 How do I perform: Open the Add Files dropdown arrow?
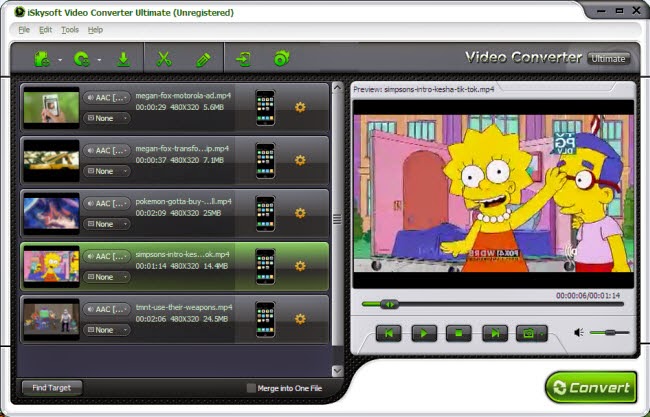pyautogui.click(x=60, y=60)
